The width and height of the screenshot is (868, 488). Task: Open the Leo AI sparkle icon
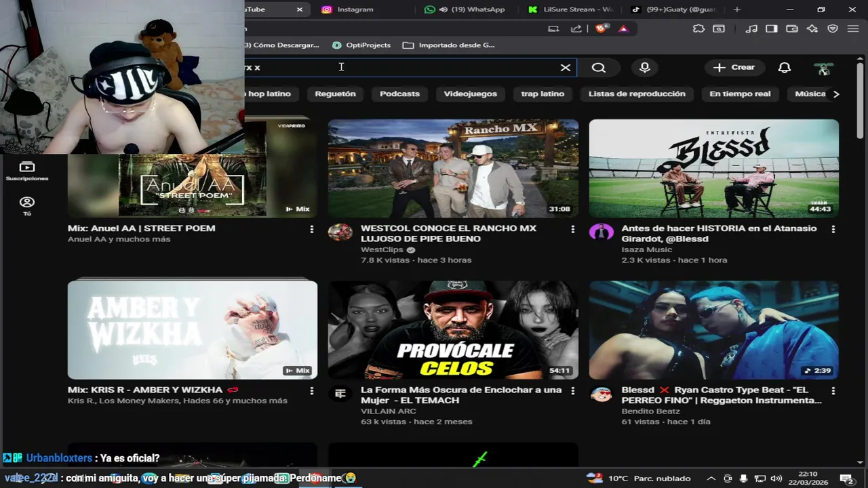click(x=812, y=28)
